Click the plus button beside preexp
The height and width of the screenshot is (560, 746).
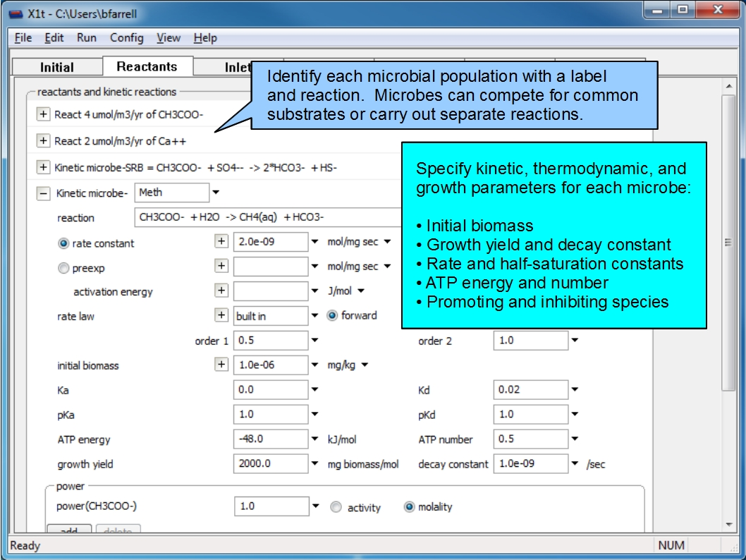[x=221, y=266]
